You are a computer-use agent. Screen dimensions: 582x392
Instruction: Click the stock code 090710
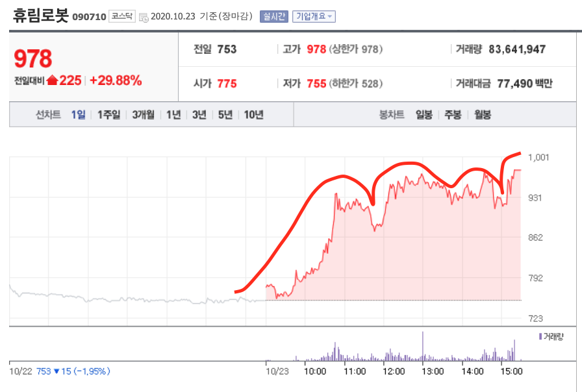pyautogui.click(x=89, y=17)
